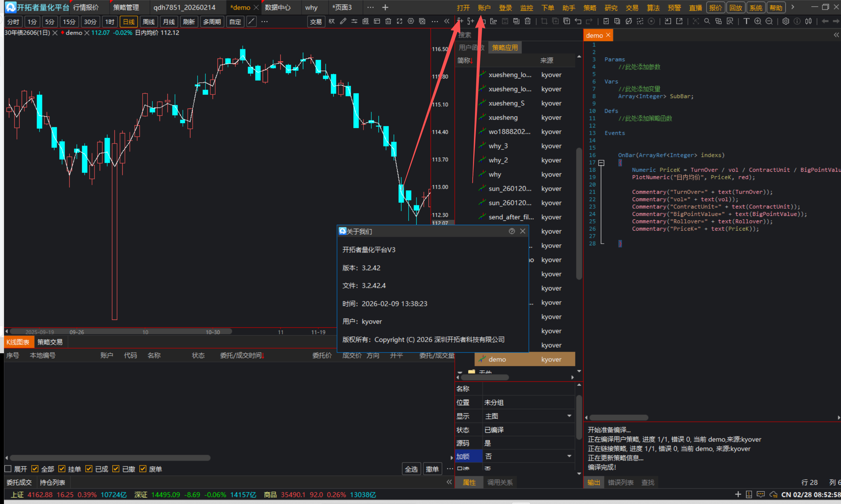
Task: Select the 周线 period button
Action: tap(149, 22)
